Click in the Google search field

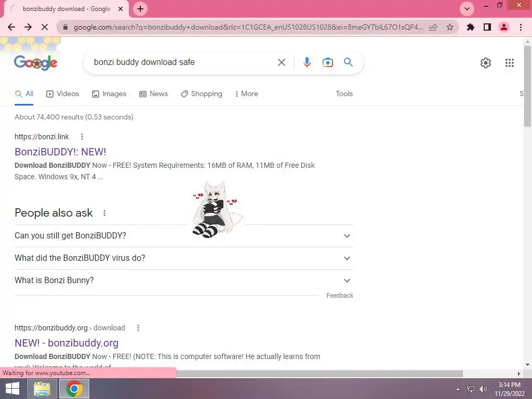pyautogui.click(x=183, y=62)
